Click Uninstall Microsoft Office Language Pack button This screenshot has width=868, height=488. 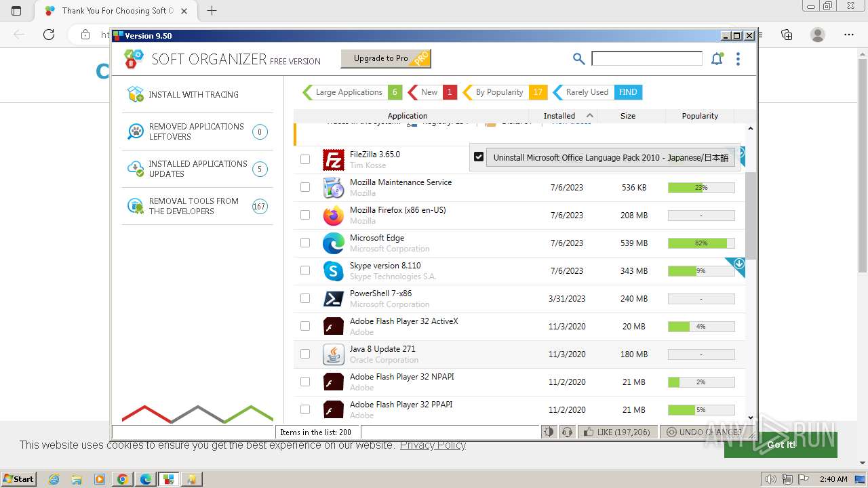[x=610, y=157]
